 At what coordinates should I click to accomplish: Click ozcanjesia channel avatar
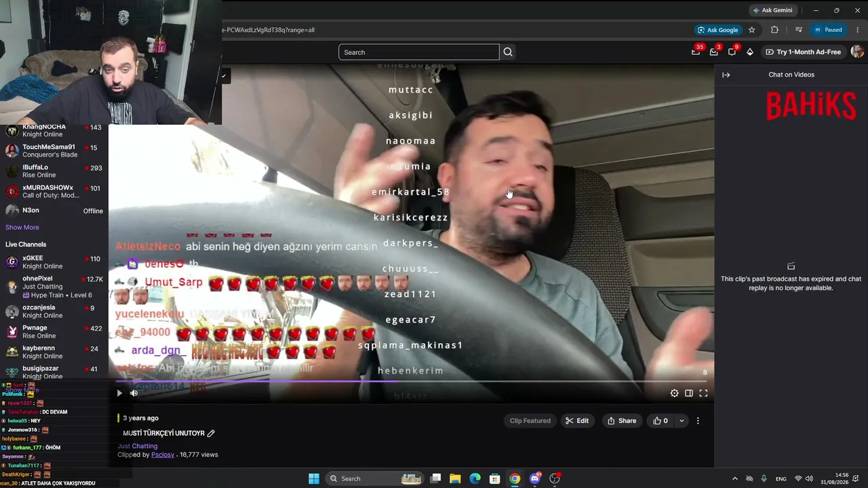(x=12, y=311)
